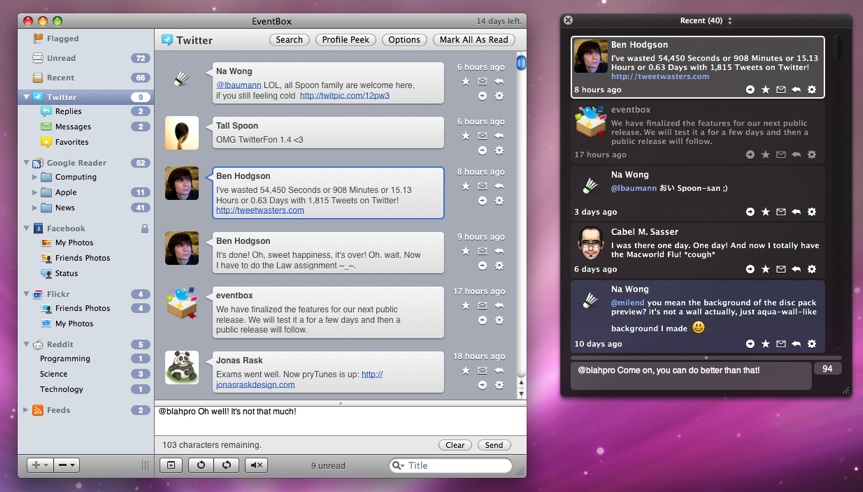Email the eventbox tweet in main list
This screenshot has width=863, height=492.
482,305
